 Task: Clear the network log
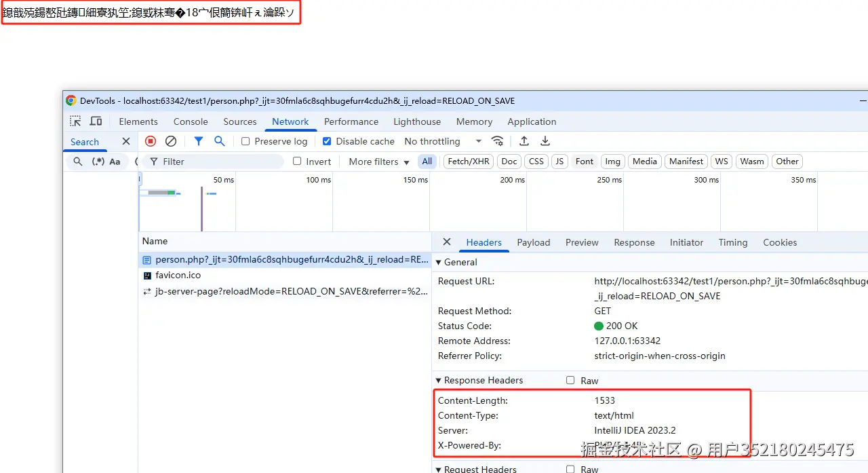pos(171,141)
